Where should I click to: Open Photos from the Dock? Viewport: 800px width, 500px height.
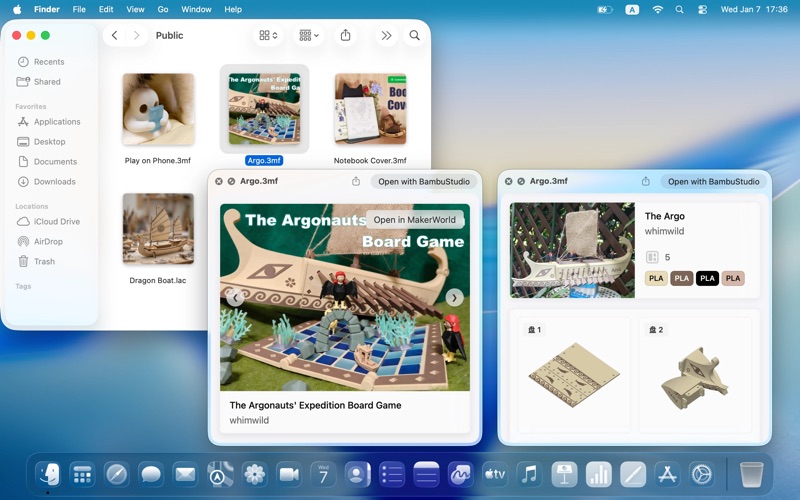coord(254,474)
